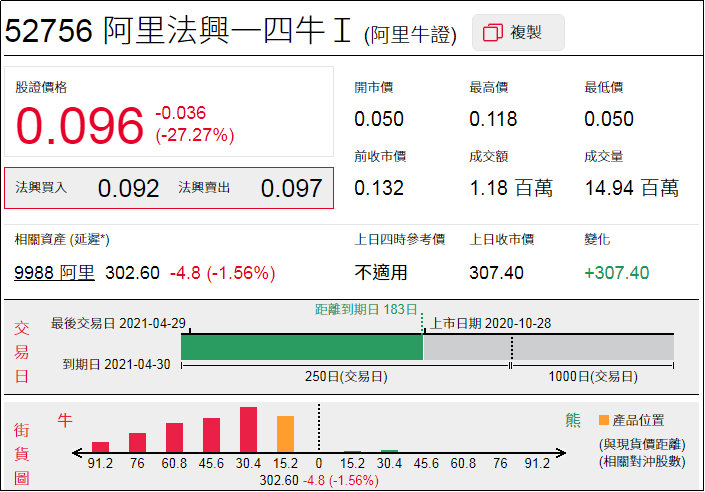Click the red bull bar above 60.8
Viewport: 705px width, 492px height.
[x=174, y=438]
